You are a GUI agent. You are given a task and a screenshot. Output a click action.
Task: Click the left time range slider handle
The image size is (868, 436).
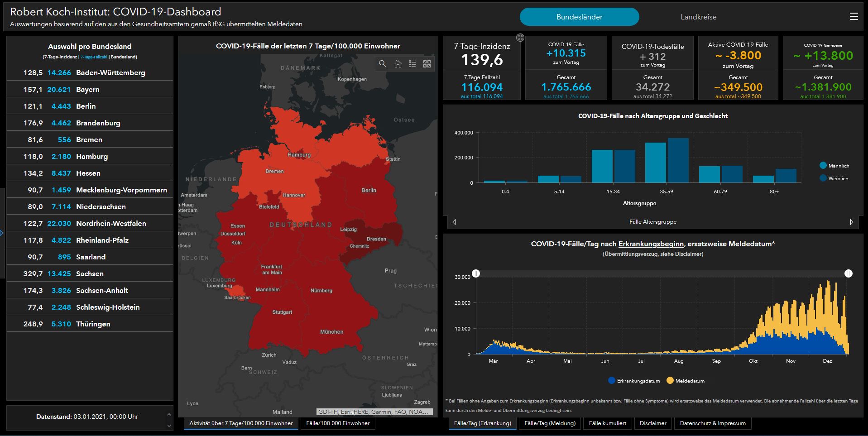pyautogui.click(x=476, y=273)
